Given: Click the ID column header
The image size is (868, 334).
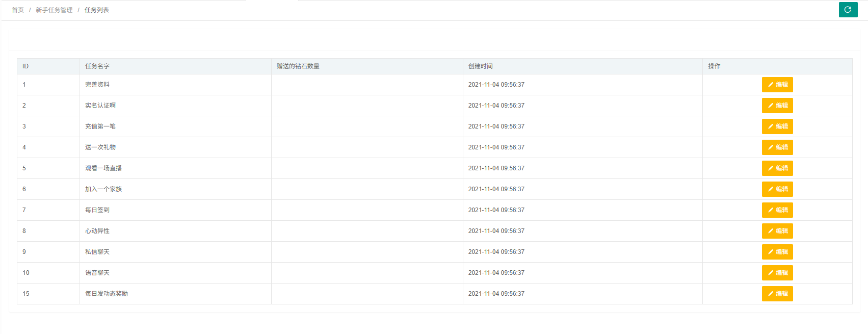Looking at the screenshot, I should pos(25,66).
